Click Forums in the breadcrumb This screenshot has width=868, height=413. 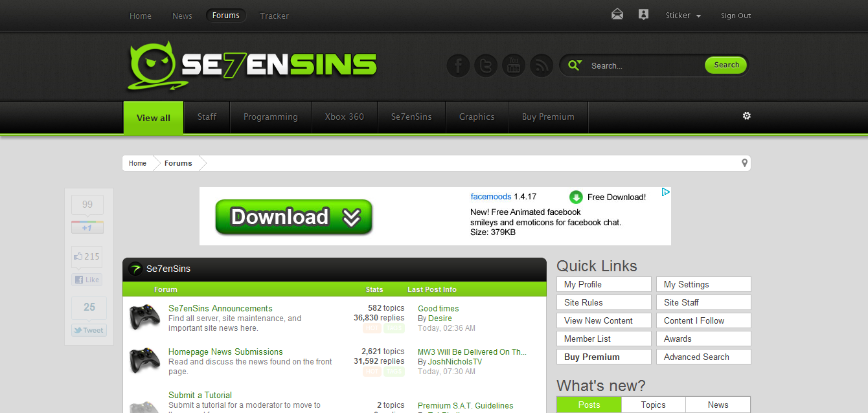pyautogui.click(x=178, y=163)
